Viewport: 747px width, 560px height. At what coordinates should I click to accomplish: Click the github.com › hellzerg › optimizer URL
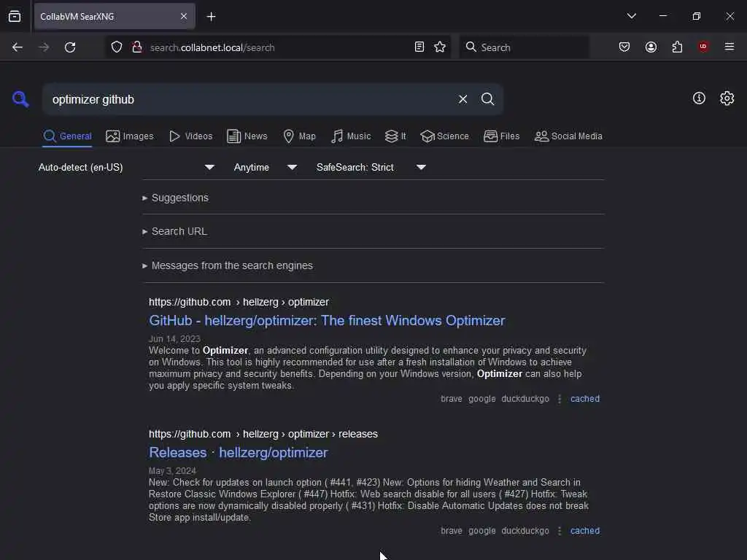(x=239, y=302)
